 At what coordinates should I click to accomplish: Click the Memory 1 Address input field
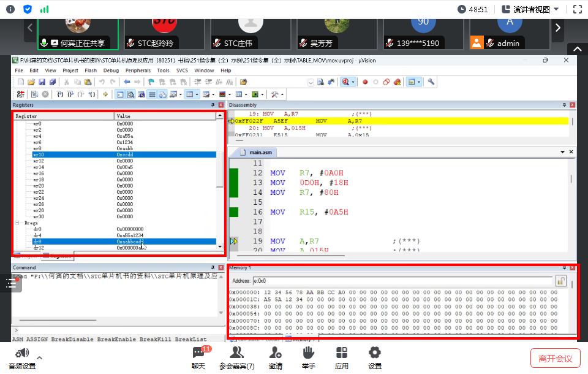[x=402, y=281]
